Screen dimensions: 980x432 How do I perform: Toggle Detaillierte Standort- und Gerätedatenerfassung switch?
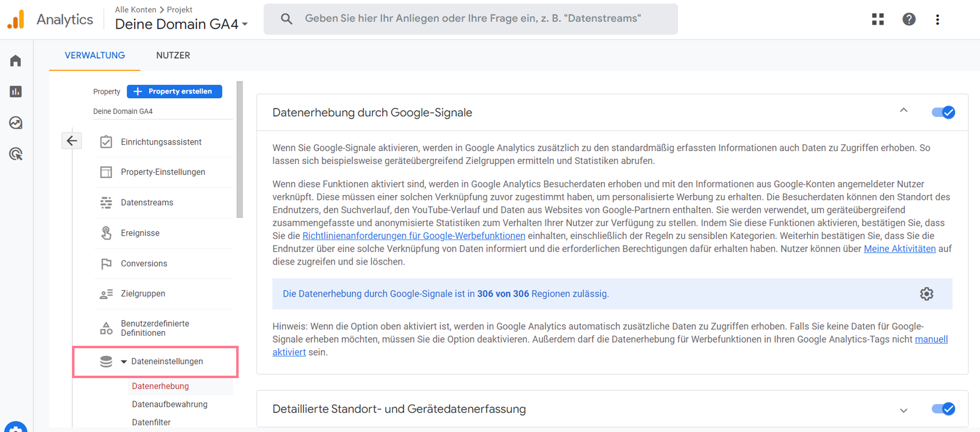(x=943, y=408)
